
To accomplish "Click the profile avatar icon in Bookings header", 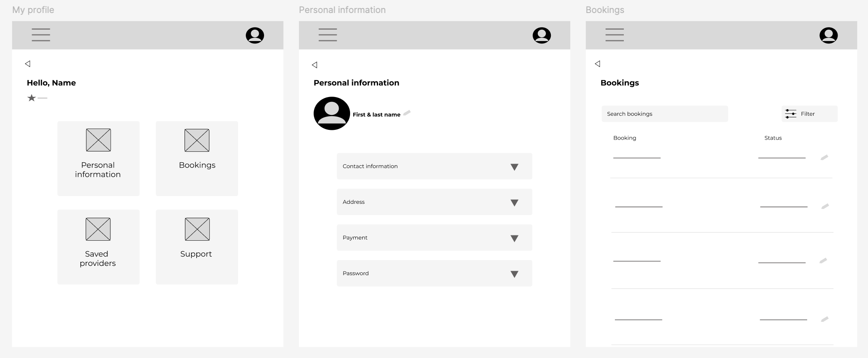I will tap(828, 35).
